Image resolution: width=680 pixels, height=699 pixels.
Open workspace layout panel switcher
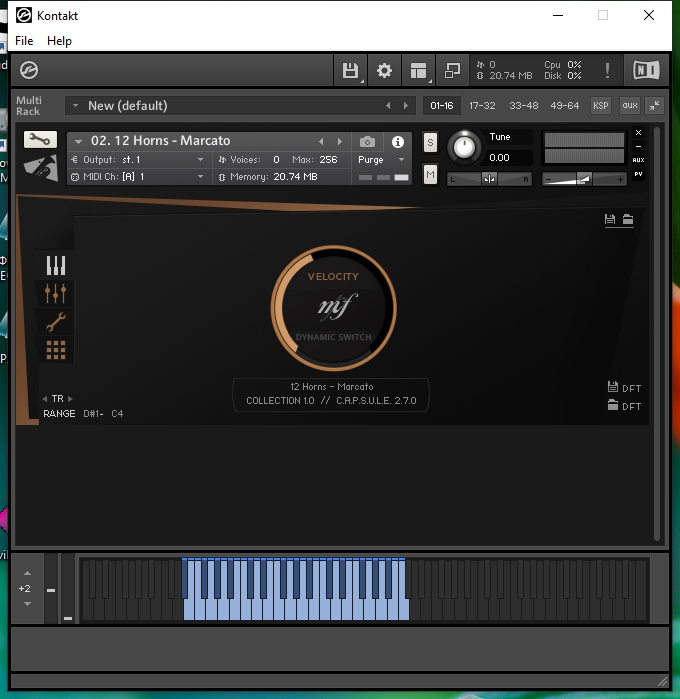[x=418, y=70]
